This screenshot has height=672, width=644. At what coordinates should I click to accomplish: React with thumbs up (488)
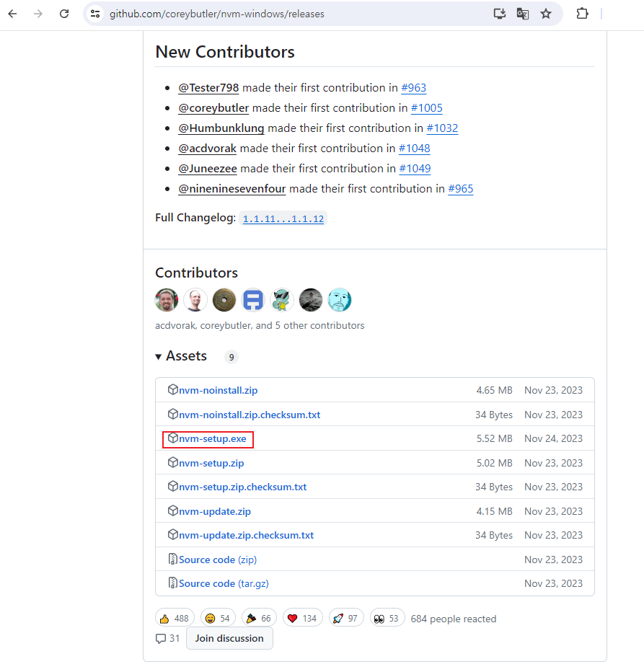(175, 619)
